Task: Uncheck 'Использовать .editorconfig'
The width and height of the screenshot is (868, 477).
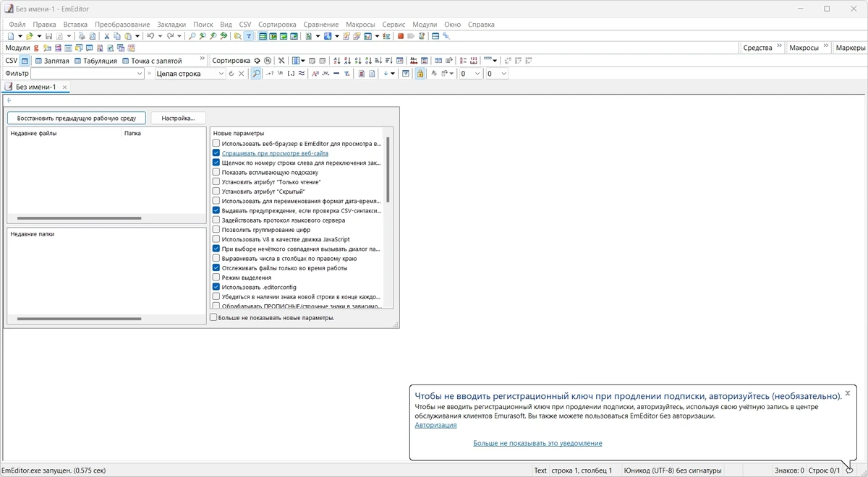Action: click(x=216, y=287)
